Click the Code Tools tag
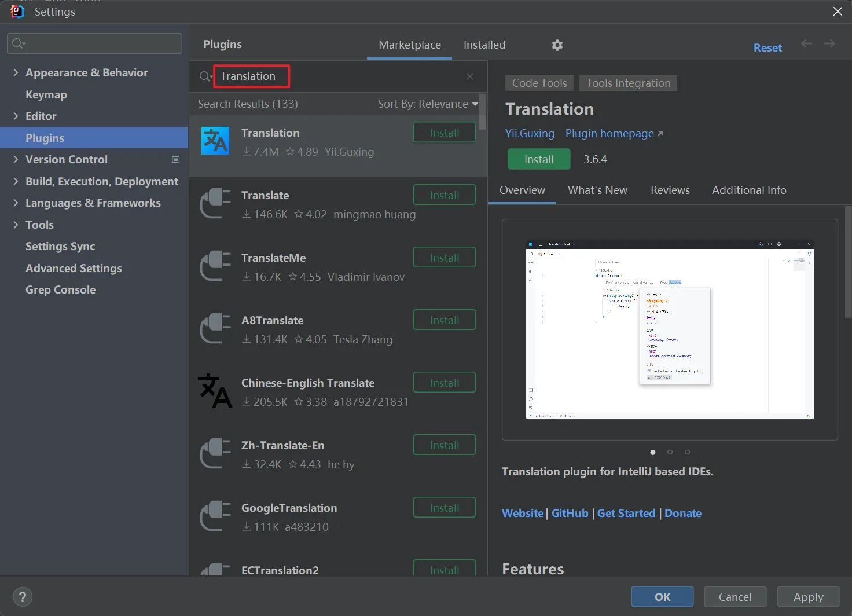Screen dimensions: 852x616 (539, 83)
